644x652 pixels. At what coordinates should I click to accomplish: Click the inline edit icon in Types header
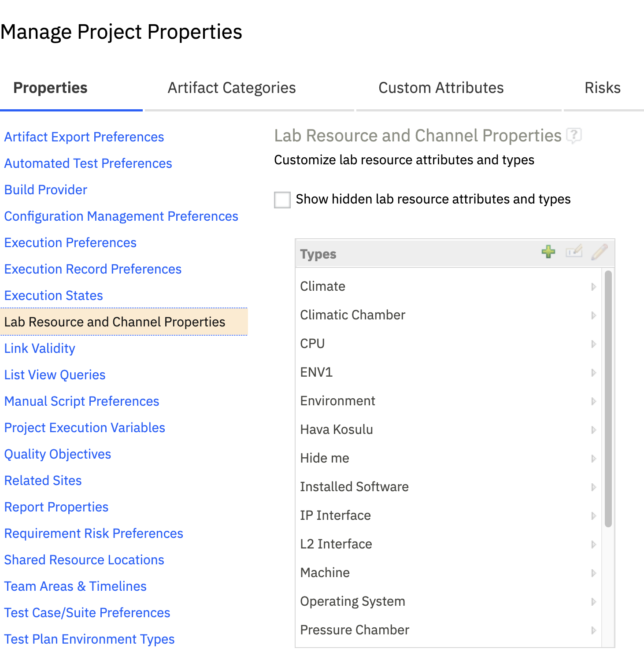(574, 252)
